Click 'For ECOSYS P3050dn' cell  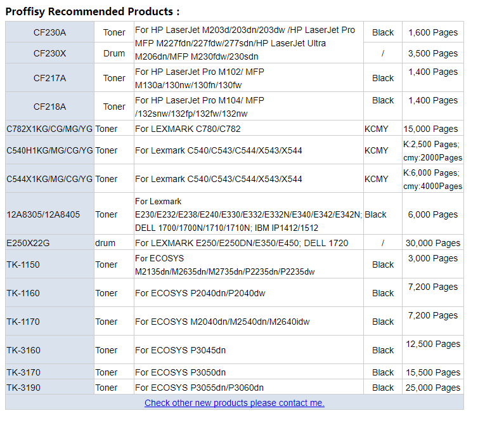[x=249, y=372]
